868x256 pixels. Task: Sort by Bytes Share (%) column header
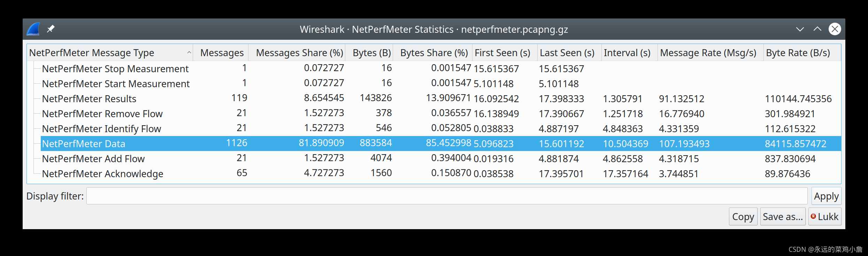click(433, 53)
